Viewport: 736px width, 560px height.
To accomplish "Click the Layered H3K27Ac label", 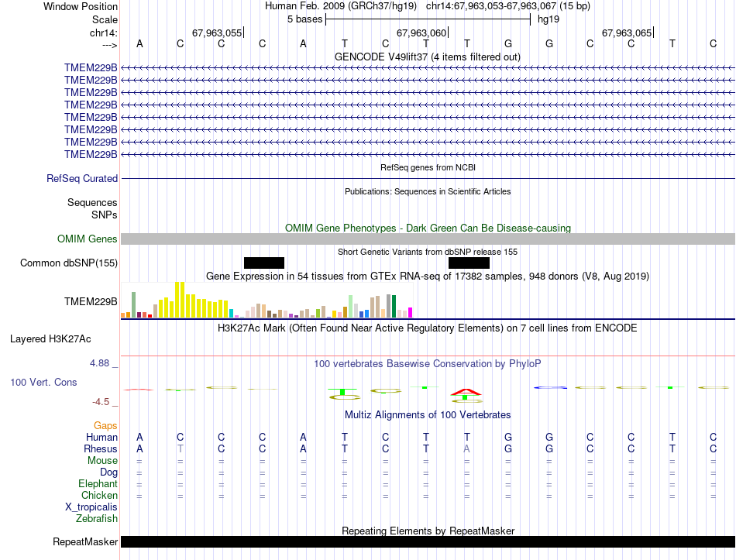I will pyautogui.click(x=50, y=339).
